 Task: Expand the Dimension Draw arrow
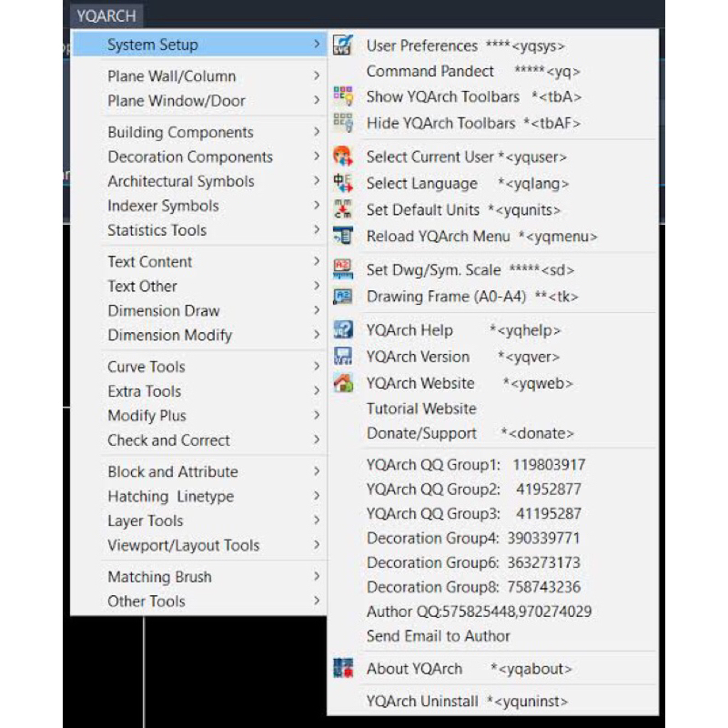pyautogui.click(x=316, y=309)
